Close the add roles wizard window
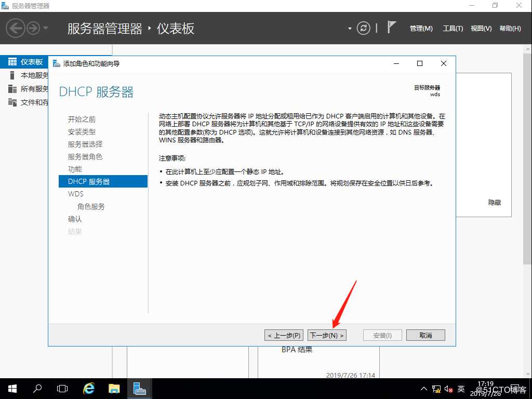Viewport: 532px width, 399px height. 444,63
